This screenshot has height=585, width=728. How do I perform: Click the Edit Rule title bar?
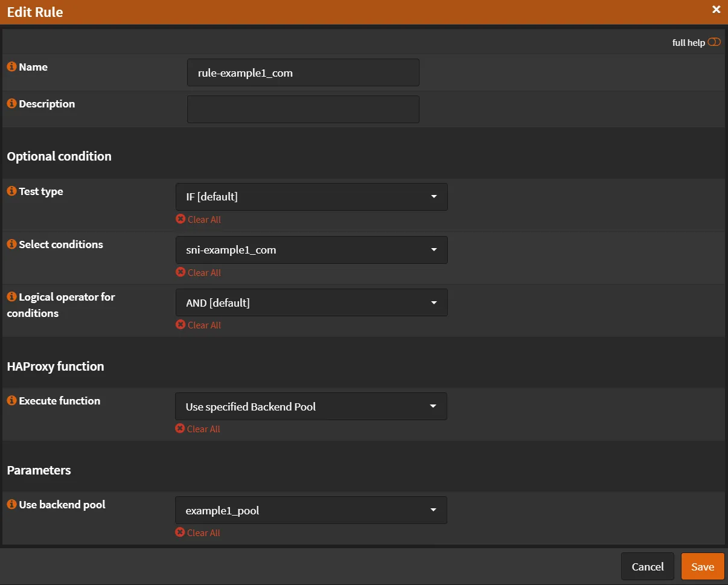pos(34,11)
